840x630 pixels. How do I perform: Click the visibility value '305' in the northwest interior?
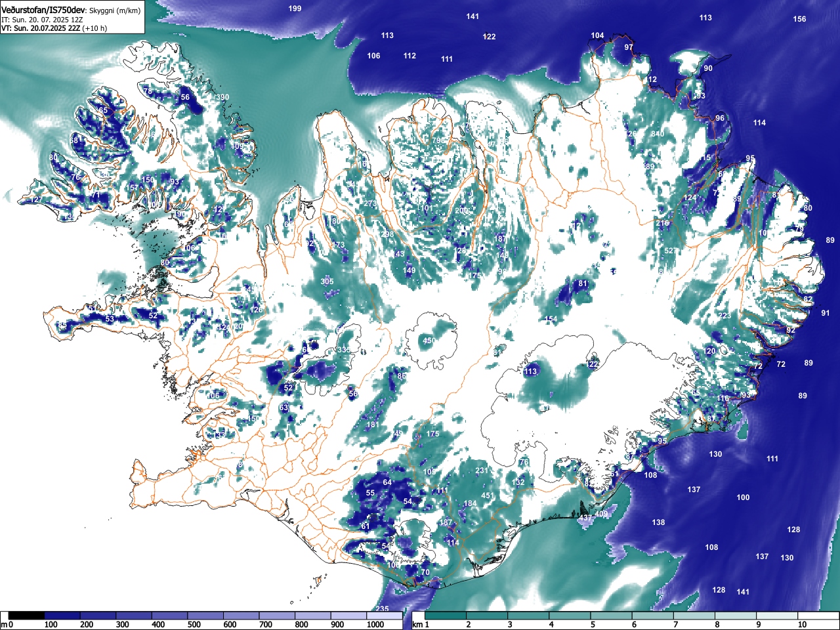pyautogui.click(x=327, y=282)
